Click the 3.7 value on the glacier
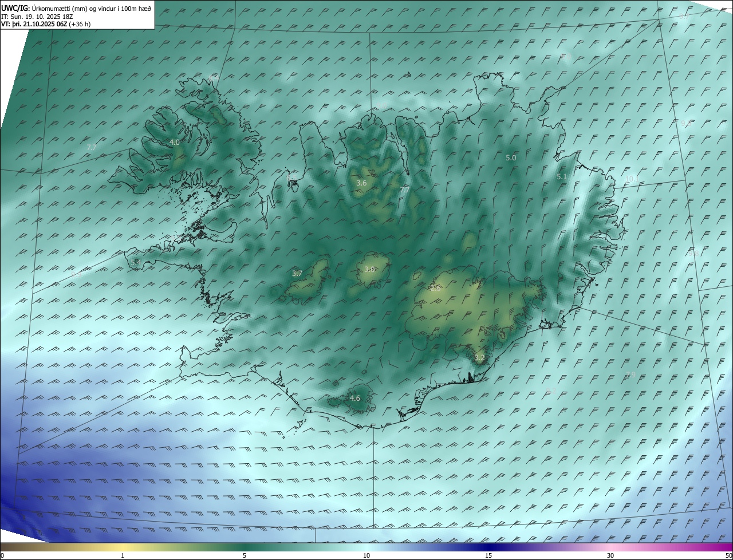The image size is (733, 560). click(297, 274)
